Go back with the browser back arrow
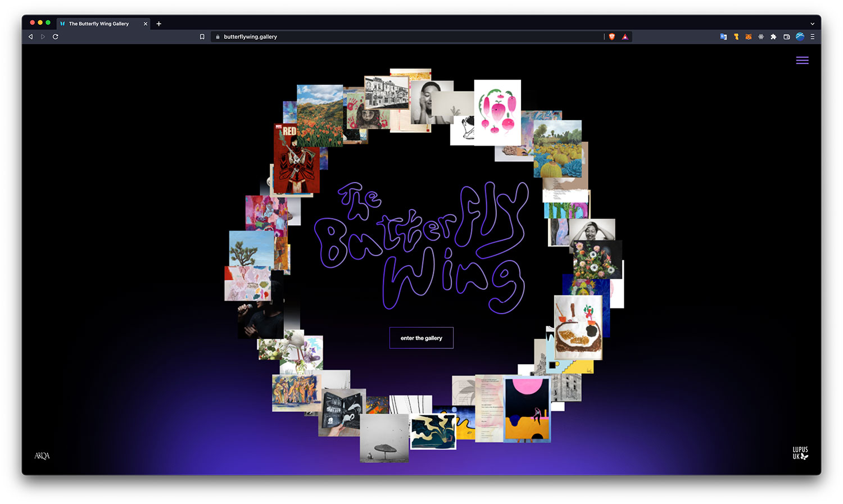 30,37
